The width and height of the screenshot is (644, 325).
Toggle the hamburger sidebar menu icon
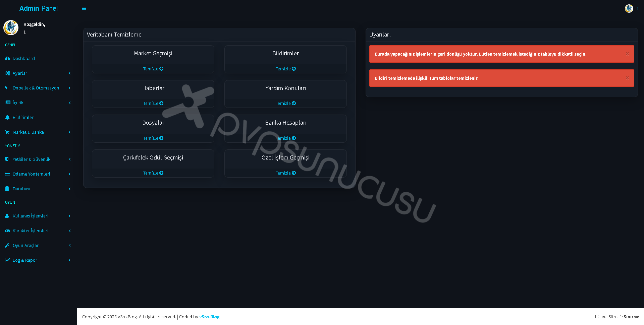(x=84, y=8)
